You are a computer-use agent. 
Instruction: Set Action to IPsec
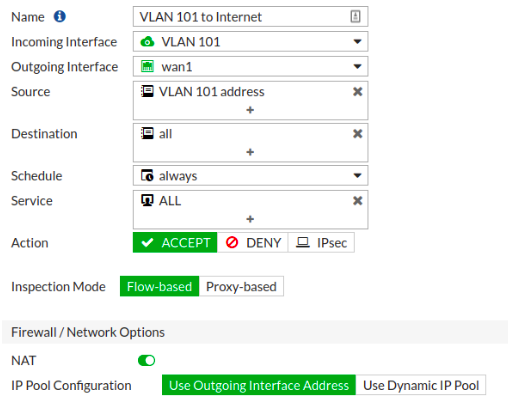(x=321, y=243)
